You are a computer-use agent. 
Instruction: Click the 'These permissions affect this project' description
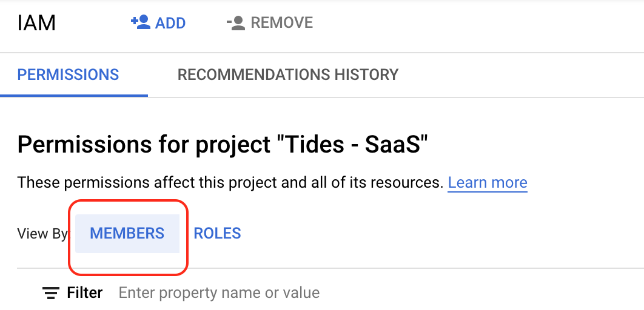point(230,182)
